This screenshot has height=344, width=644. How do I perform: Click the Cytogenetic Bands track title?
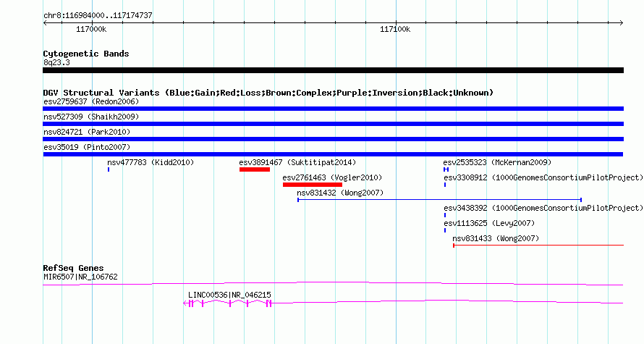coord(86,54)
